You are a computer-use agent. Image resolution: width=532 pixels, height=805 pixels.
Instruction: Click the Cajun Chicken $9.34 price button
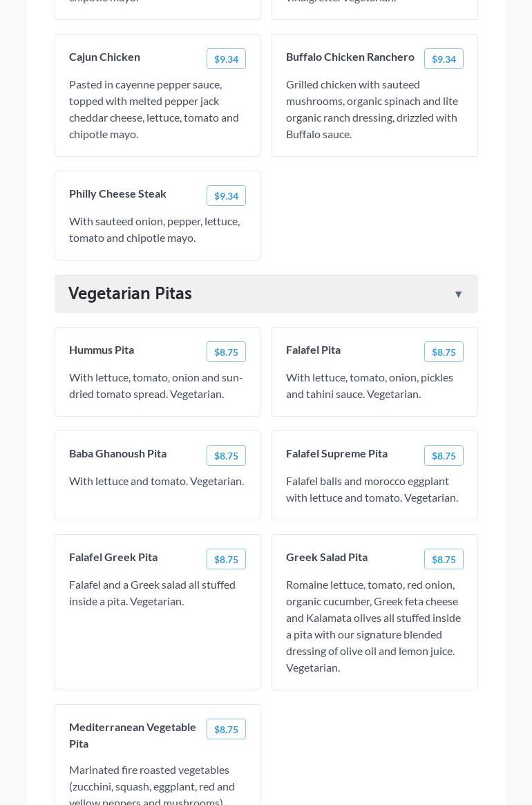click(226, 59)
